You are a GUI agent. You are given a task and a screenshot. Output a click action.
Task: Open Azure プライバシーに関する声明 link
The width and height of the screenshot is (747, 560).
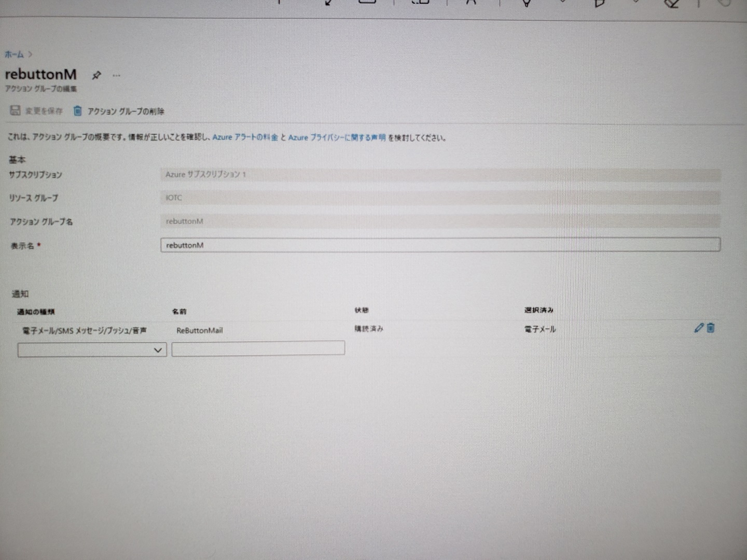tap(337, 137)
